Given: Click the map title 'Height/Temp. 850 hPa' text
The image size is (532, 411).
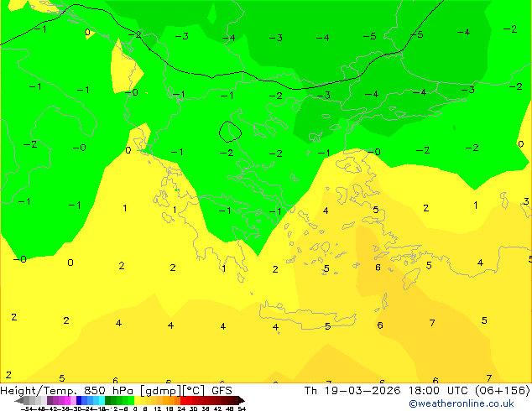Looking at the screenshot, I should click(67, 390).
